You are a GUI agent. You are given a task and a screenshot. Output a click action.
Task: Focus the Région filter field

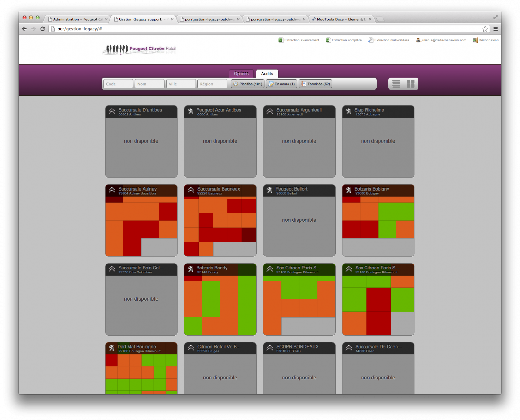click(x=212, y=84)
